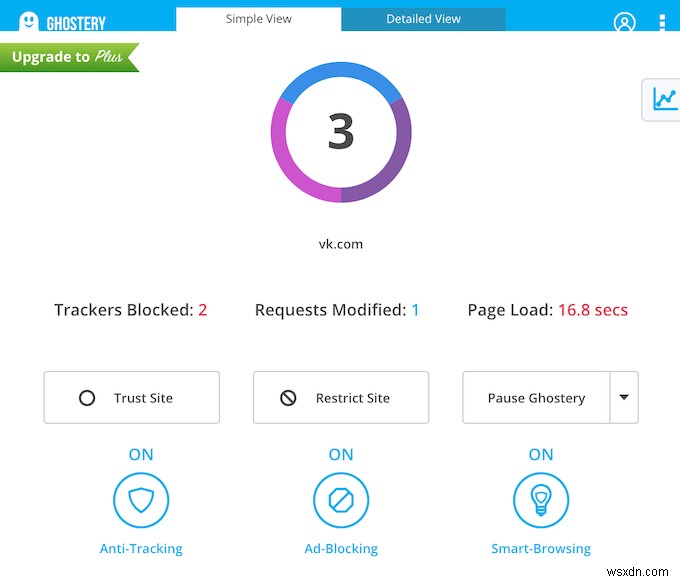Image resolution: width=680 pixels, height=582 pixels.
Task: Click the Trust Site button
Action: 131,397
